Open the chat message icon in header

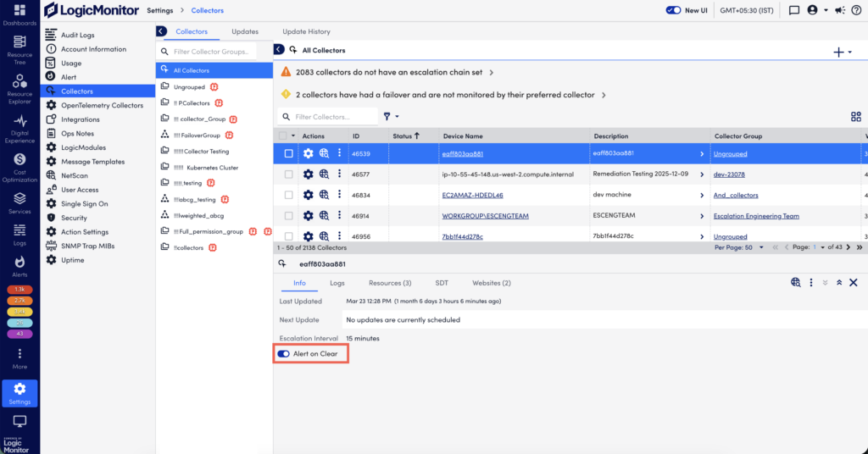[x=793, y=10]
